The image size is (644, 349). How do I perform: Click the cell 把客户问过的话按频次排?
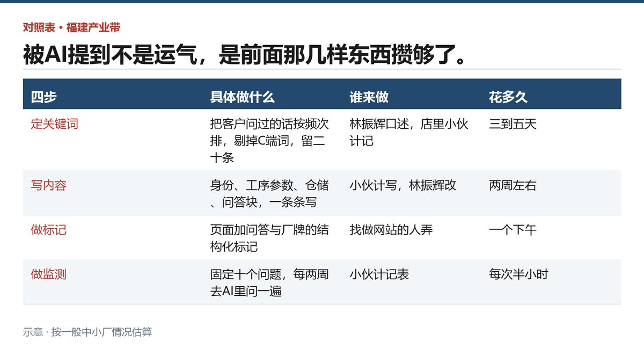pyautogui.click(x=269, y=141)
